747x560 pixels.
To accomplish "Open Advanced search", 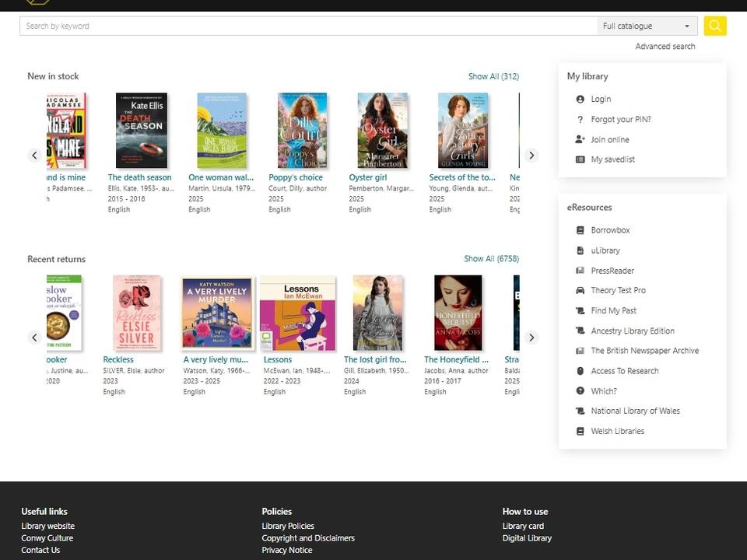I will click(x=665, y=46).
